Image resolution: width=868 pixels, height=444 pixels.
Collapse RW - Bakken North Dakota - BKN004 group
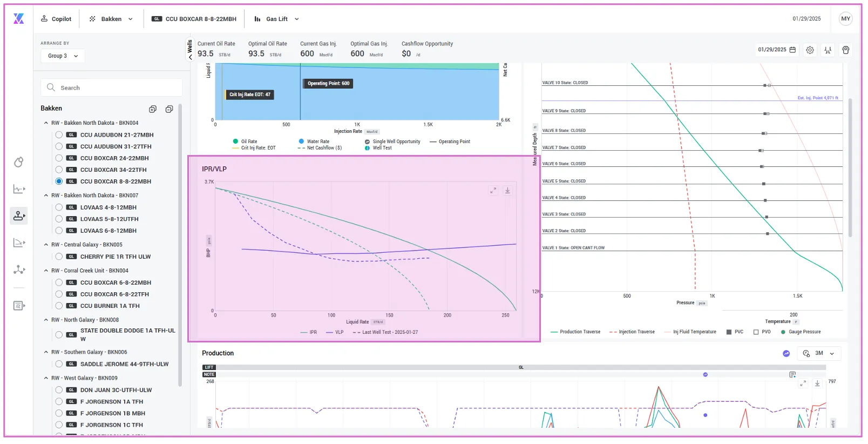46,123
